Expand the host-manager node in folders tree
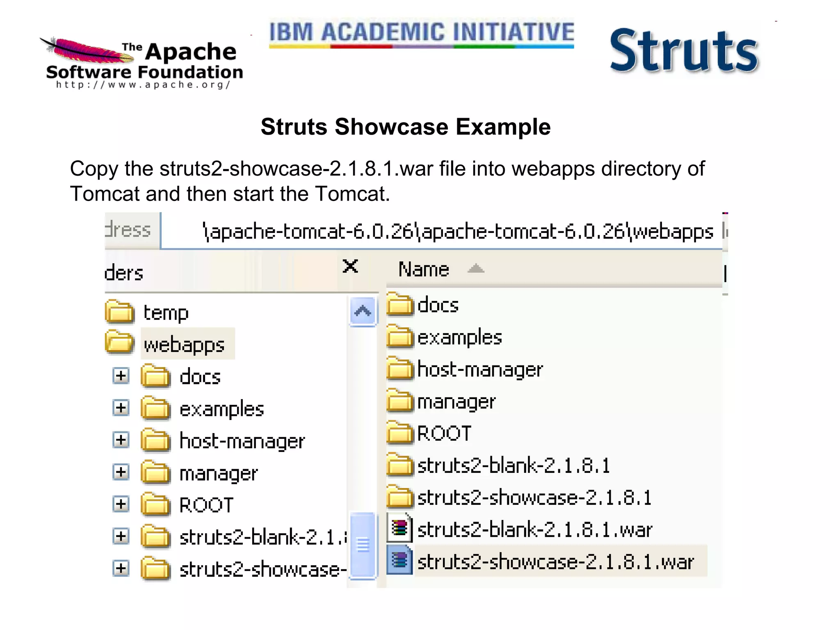The image size is (840, 630). [121, 440]
